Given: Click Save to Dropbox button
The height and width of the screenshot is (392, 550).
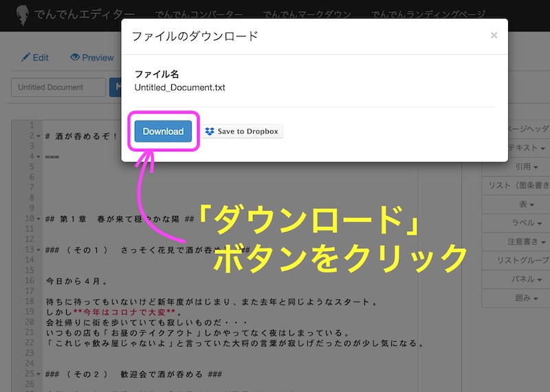Looking at the screenshot, I should click(x=243, y=131).
